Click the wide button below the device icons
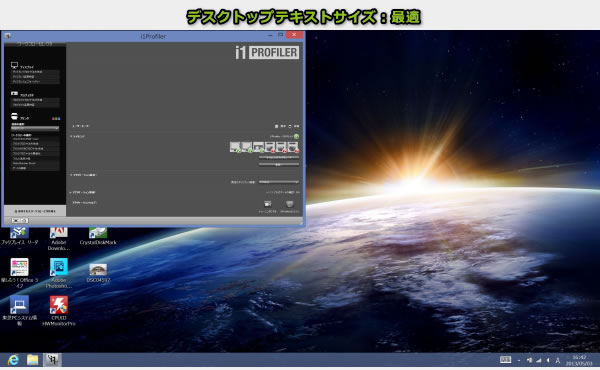This screenshot has height=370, width=600. (279, 157)
